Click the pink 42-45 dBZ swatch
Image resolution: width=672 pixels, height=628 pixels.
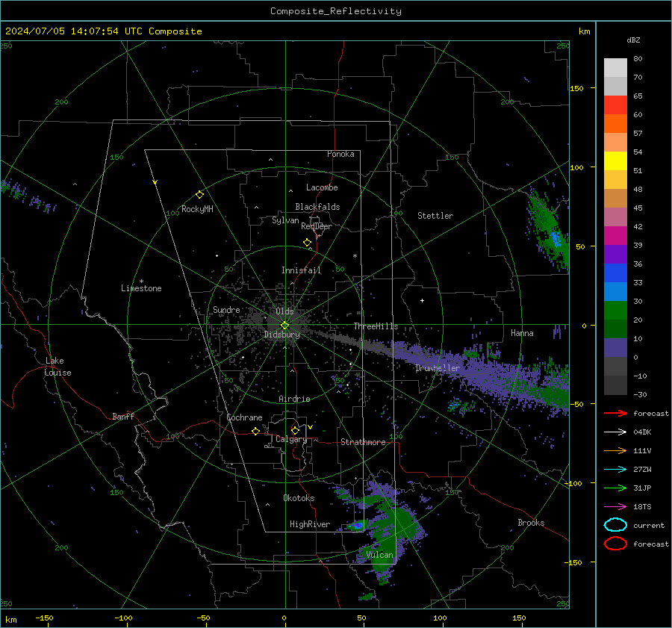(x=615, y=217)
